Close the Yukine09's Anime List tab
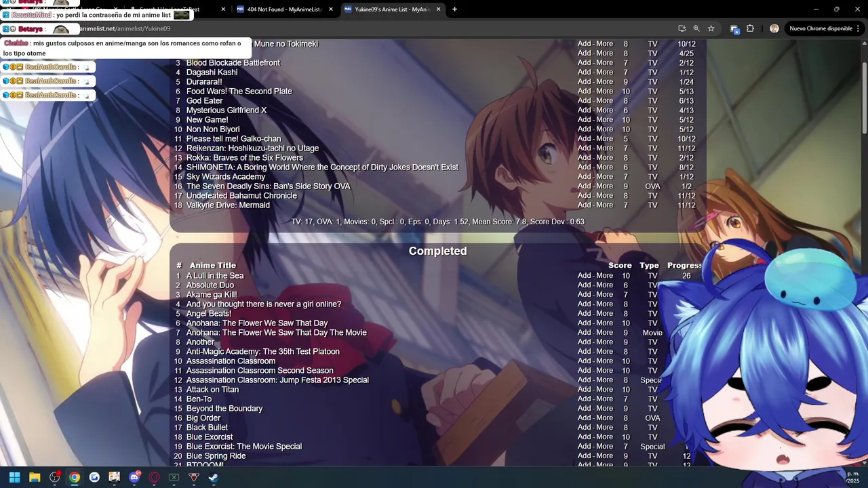This screenshot has height=488, width=868. [438, 9]
